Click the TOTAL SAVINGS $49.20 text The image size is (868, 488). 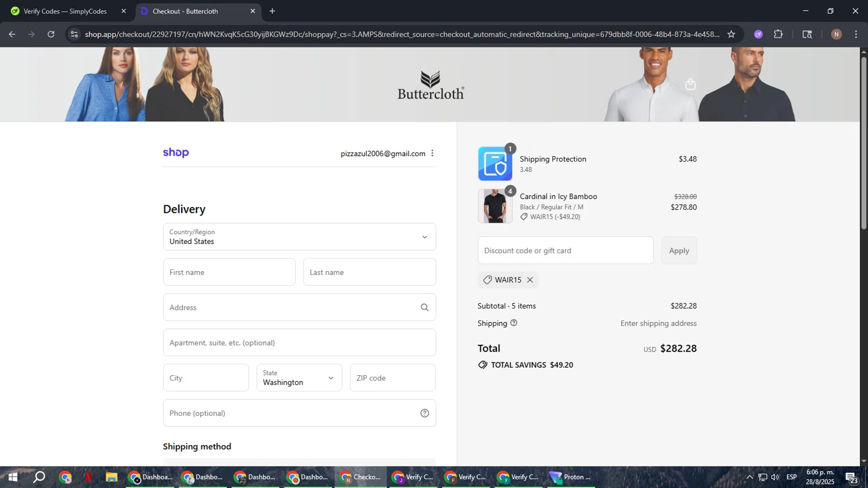pos(532,365)
